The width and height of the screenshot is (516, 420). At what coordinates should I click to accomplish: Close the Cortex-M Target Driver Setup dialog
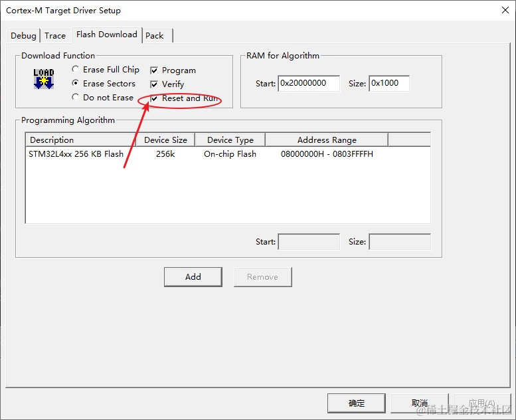505,10
